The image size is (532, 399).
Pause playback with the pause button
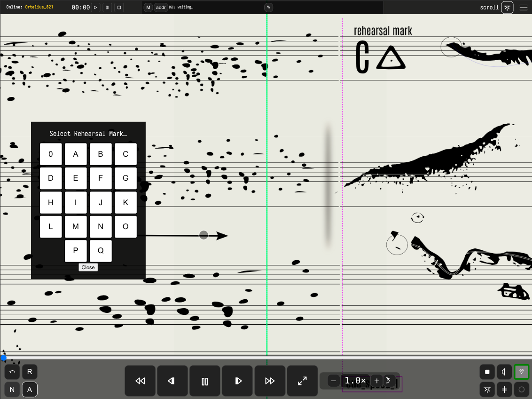coord(205,381)
